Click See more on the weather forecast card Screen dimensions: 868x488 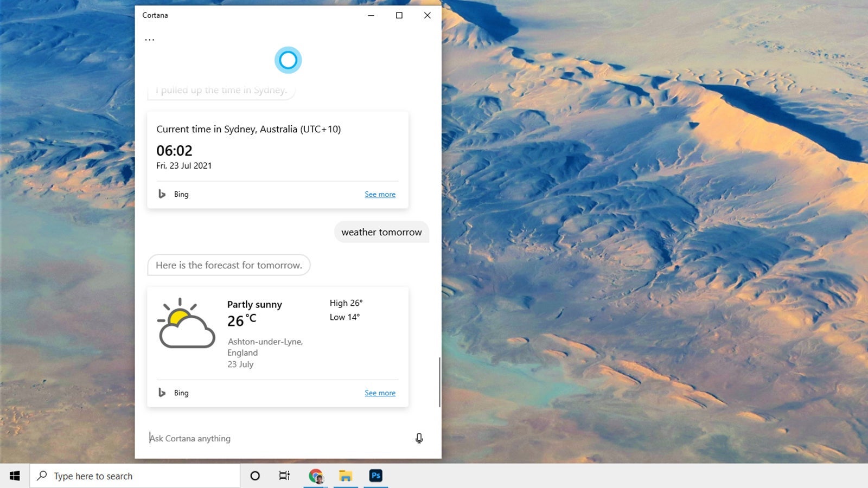(x=380, y=392)
